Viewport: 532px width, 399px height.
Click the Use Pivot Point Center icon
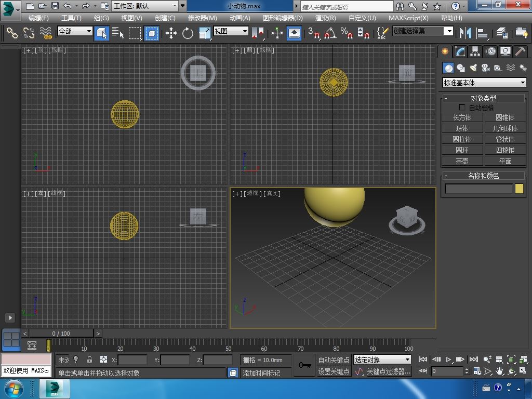(258, 33)
